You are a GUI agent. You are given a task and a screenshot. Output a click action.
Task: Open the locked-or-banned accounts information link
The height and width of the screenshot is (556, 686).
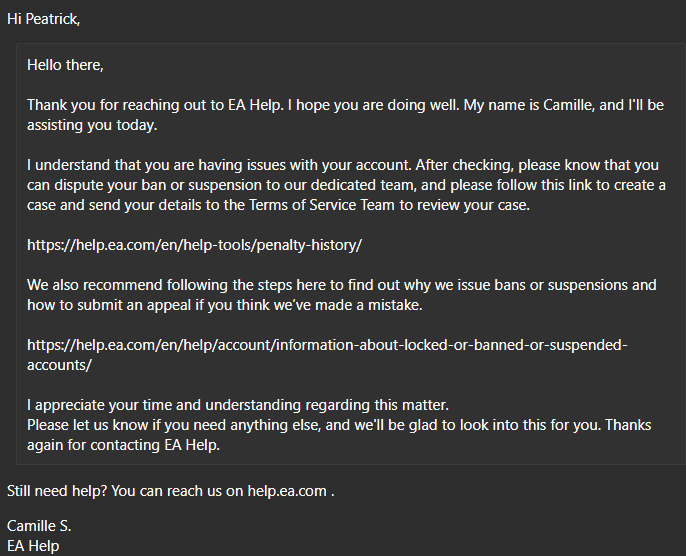point(326,344)
